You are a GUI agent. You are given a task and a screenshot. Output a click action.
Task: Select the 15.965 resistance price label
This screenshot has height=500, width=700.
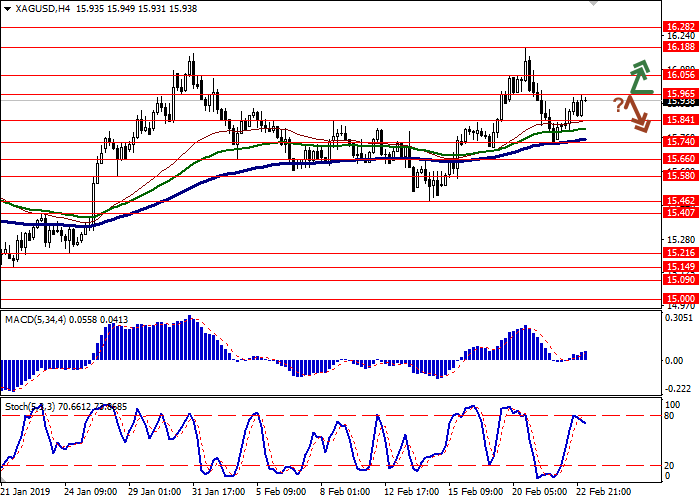(679, 94)
